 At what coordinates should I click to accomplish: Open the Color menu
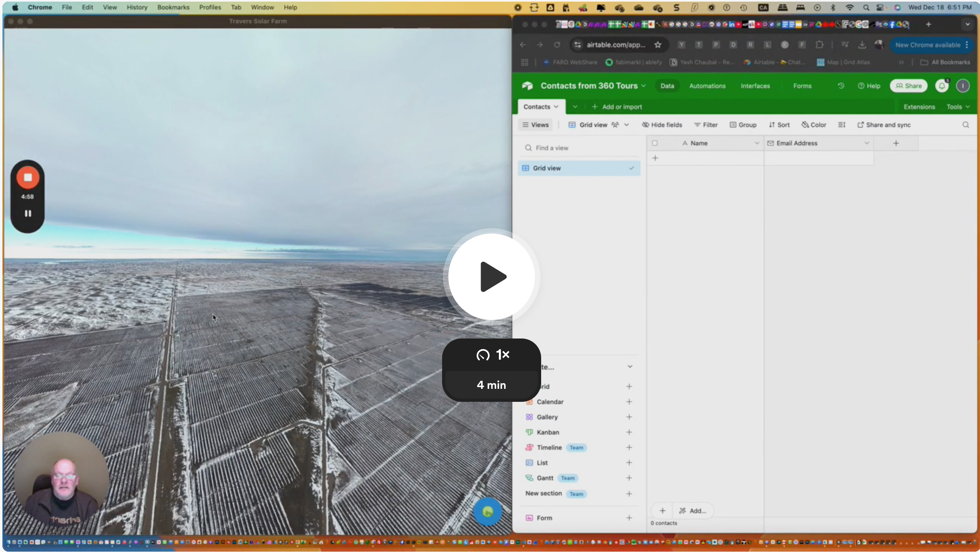(x=814, y=125)
